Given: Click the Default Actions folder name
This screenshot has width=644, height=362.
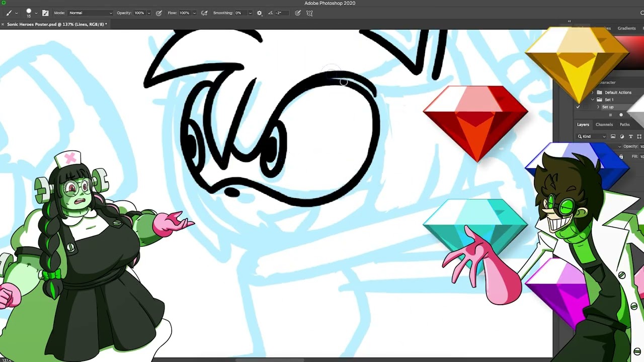Looking at the screenshot, I should pyautogui.click(x=618, y=93).
